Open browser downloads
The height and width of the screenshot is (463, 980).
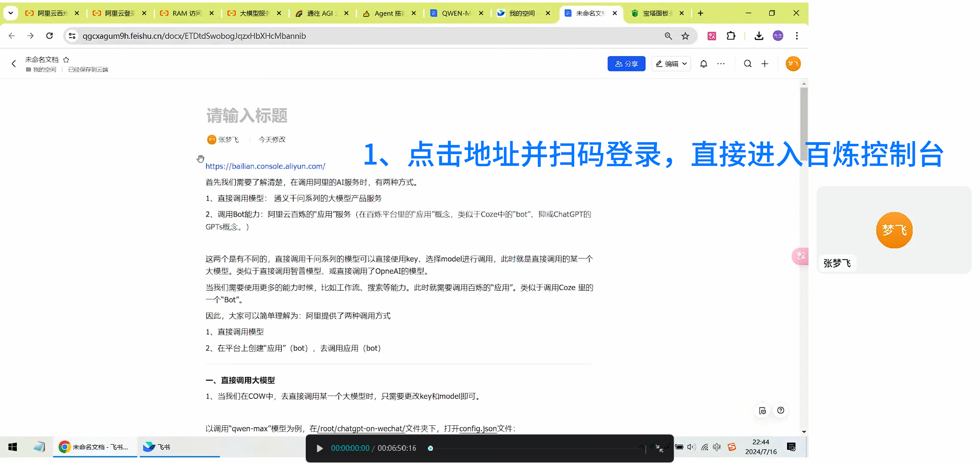pos(759,36)
